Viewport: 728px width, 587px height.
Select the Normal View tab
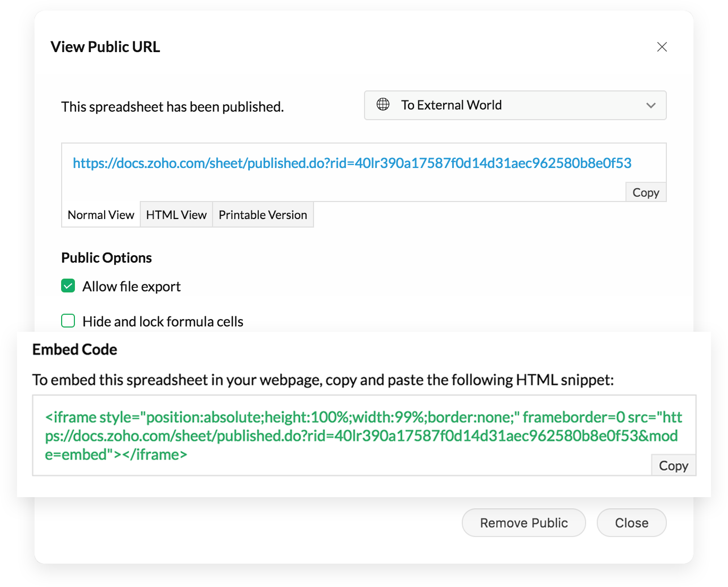coord(100,214)
